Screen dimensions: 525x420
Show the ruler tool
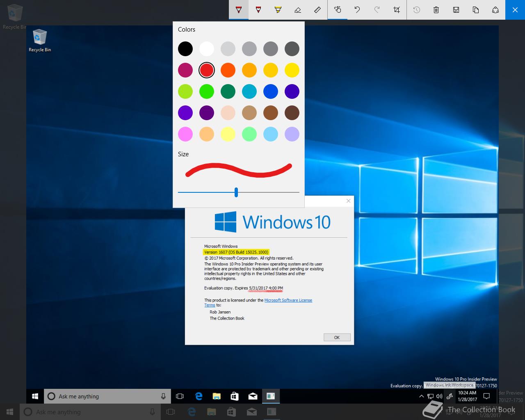317,10
